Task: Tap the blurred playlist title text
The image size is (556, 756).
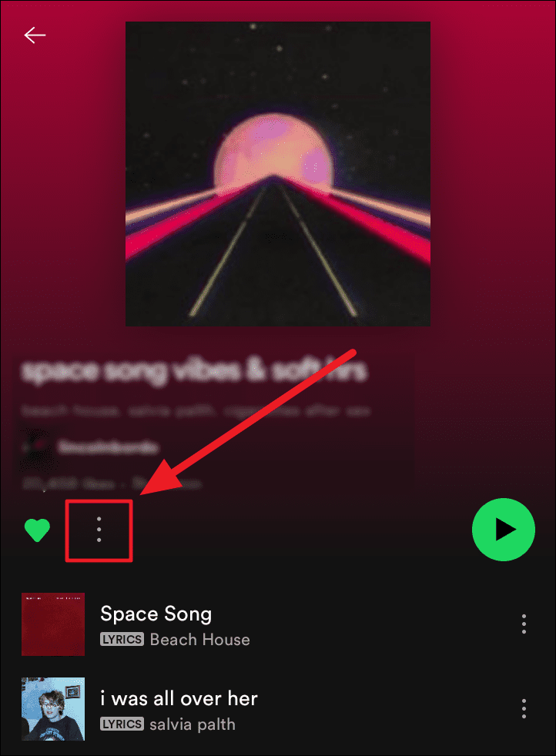Action: click(194, 372)
